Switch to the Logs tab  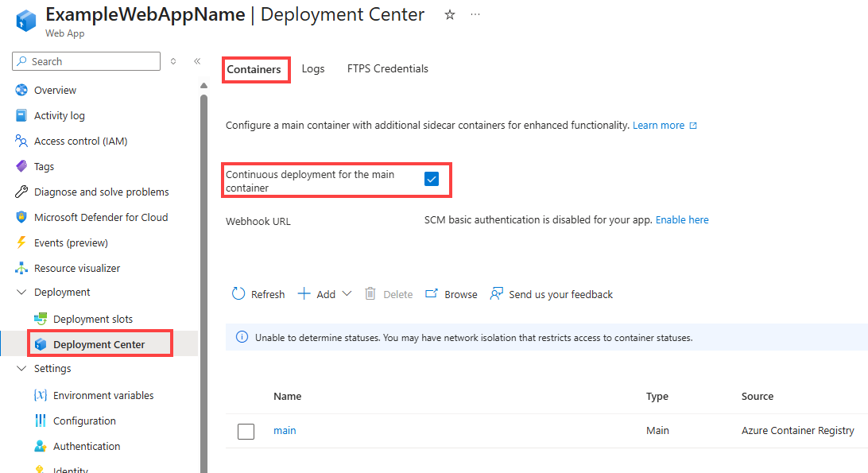tap(313, 69)
